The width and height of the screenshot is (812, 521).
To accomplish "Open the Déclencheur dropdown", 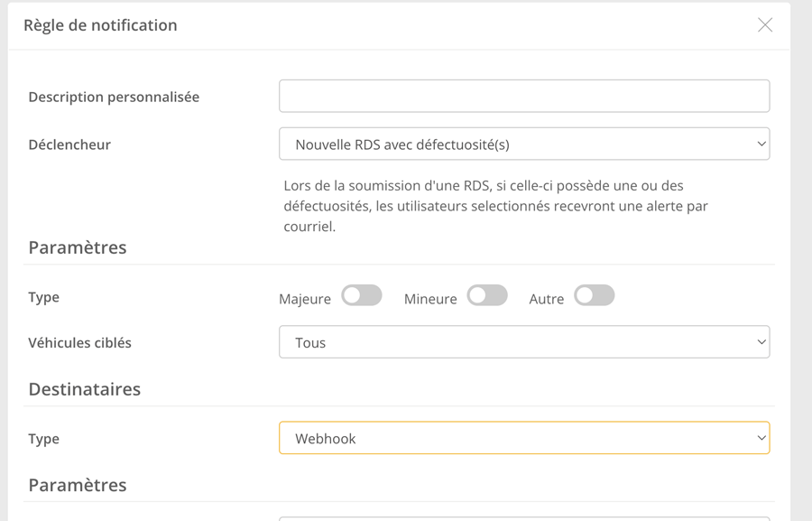I will coord(523,144).
